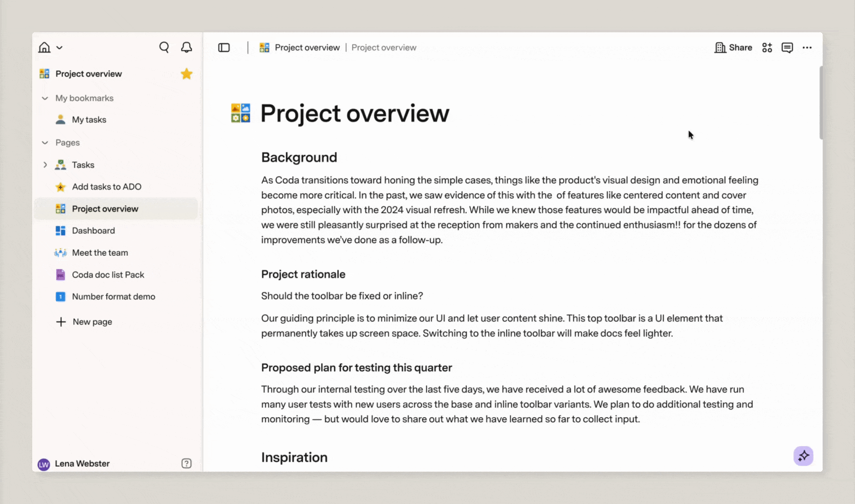Screen dimensions: 855x504
Task: Open the insert packs grid-plus icon
Action: click(767, 48)
